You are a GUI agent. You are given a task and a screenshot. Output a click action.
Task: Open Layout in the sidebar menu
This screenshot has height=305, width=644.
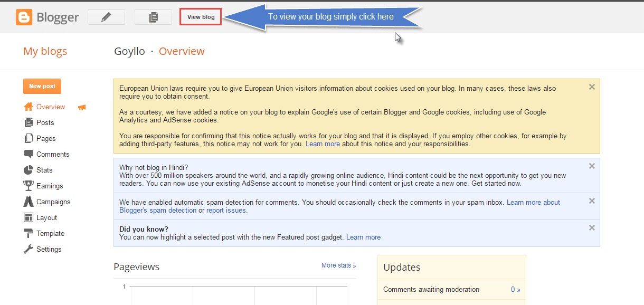click(46, 217)
